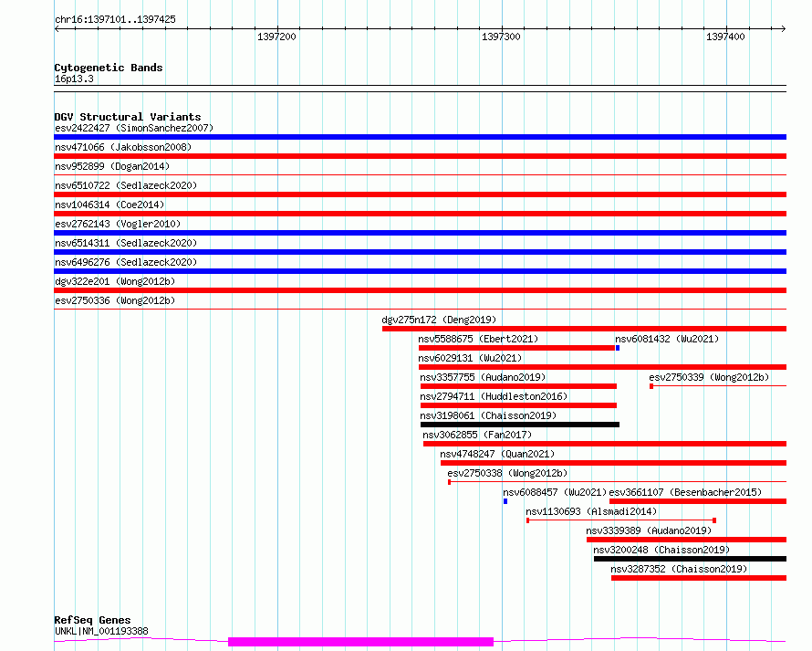
Task: Click the nsv6088457 (Wu2021) label
Action: tap(555, 492)
